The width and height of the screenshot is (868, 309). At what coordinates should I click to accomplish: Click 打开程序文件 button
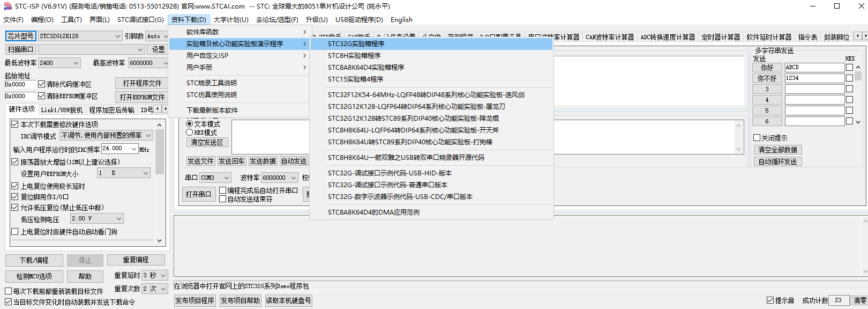[x=142, y=84]
